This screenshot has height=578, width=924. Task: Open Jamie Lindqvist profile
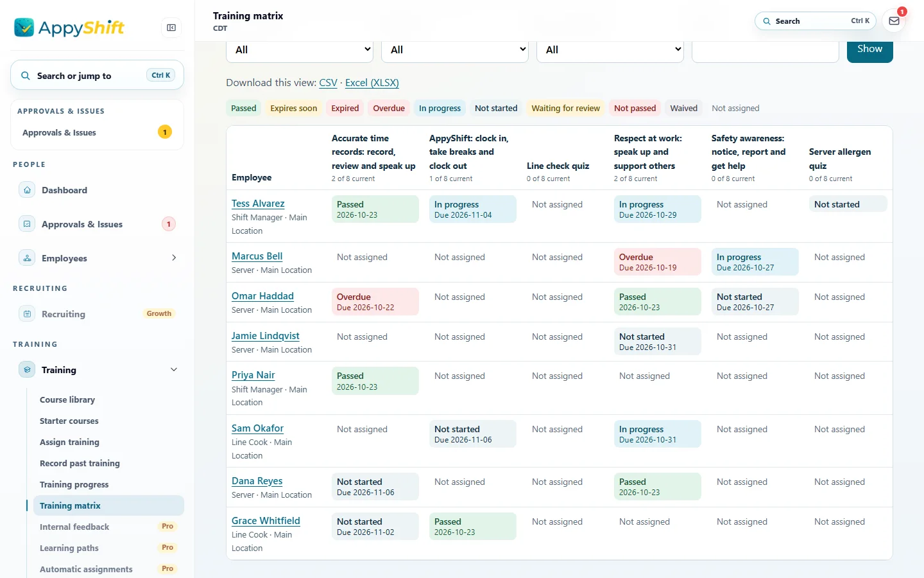[265, 336]
